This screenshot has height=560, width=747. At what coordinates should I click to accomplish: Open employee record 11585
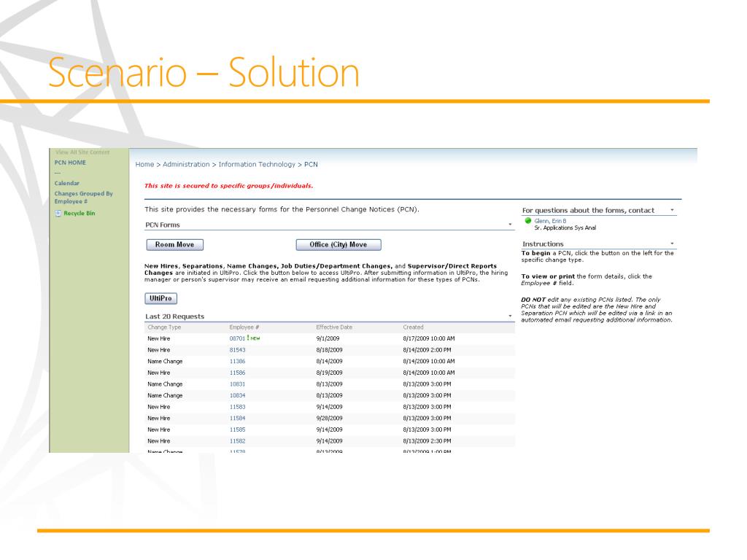pyautogui.click(x=237, y=430)
